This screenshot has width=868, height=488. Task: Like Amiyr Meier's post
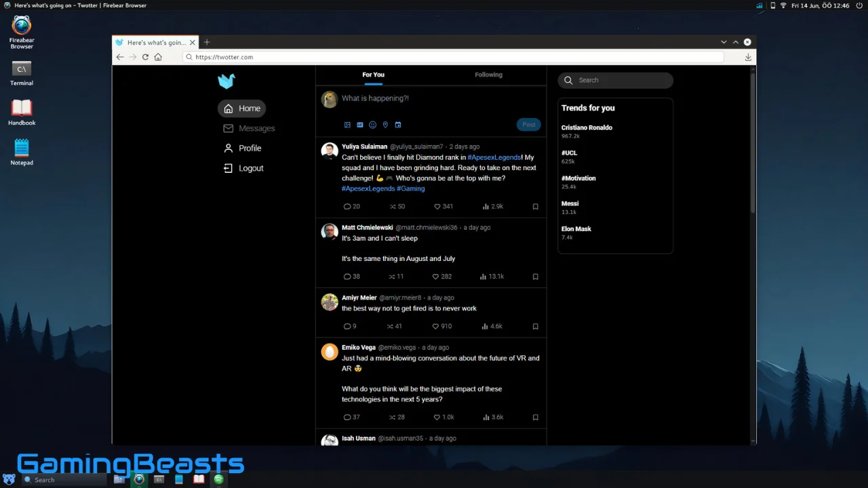pos(442,326)
